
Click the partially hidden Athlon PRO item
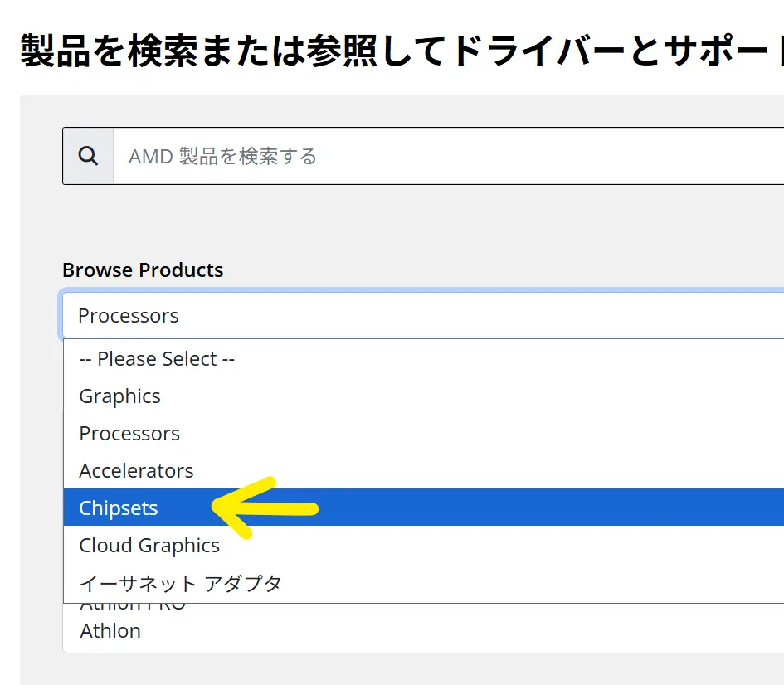[133, 608]
